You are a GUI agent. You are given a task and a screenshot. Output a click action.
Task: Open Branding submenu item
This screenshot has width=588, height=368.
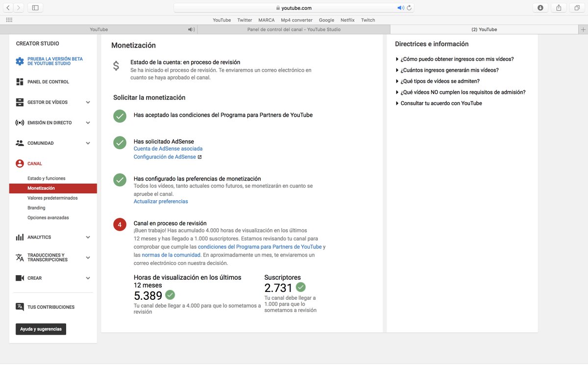click(x=36, y=208)
